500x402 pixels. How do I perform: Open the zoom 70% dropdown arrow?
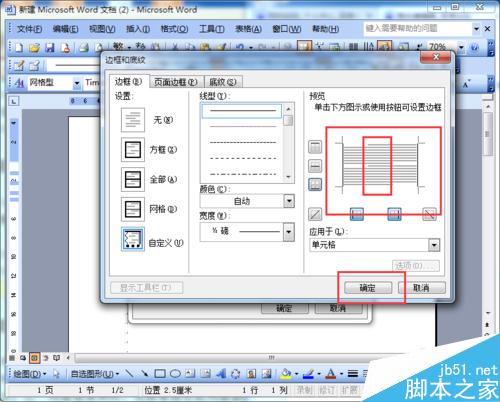coord(461,47)
